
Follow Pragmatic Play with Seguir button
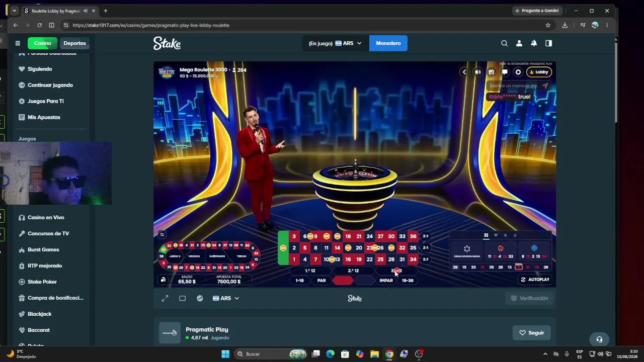pyautogui.click(x=532, y=333)
